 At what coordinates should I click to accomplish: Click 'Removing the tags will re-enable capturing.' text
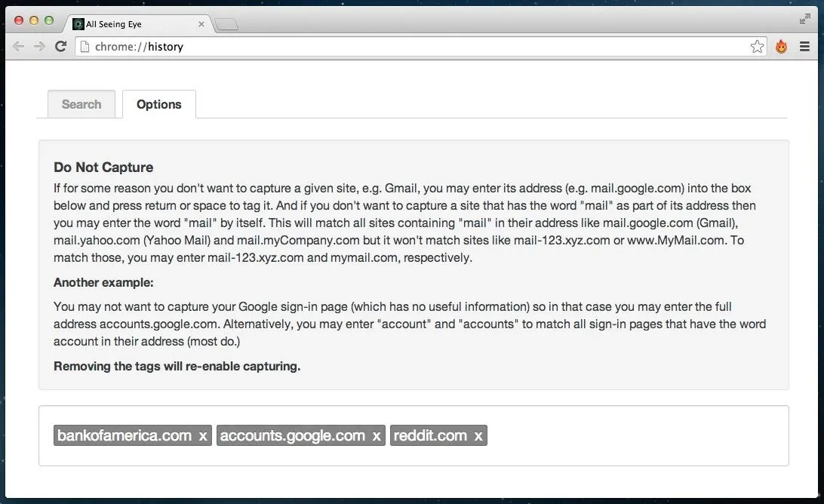click(x=177, y=367)
